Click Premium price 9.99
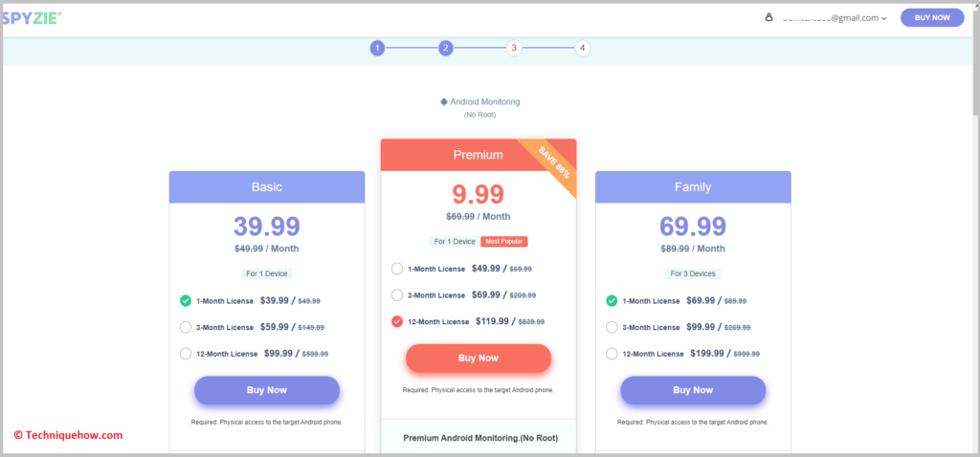 [479, 195]
